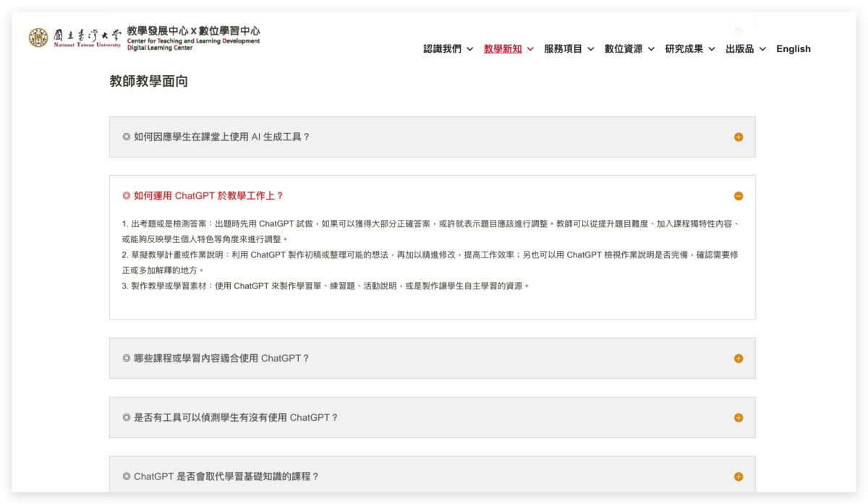Expand plus icon for AI 生成工具 question
This screenshot has width=868, height=504.
739,137
